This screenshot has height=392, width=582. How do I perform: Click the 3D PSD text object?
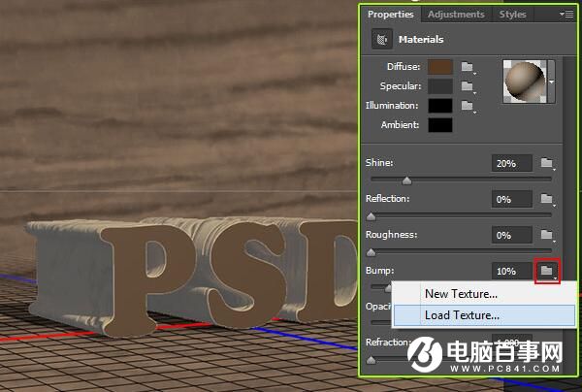pyautogui.click(x=193, y=277)
